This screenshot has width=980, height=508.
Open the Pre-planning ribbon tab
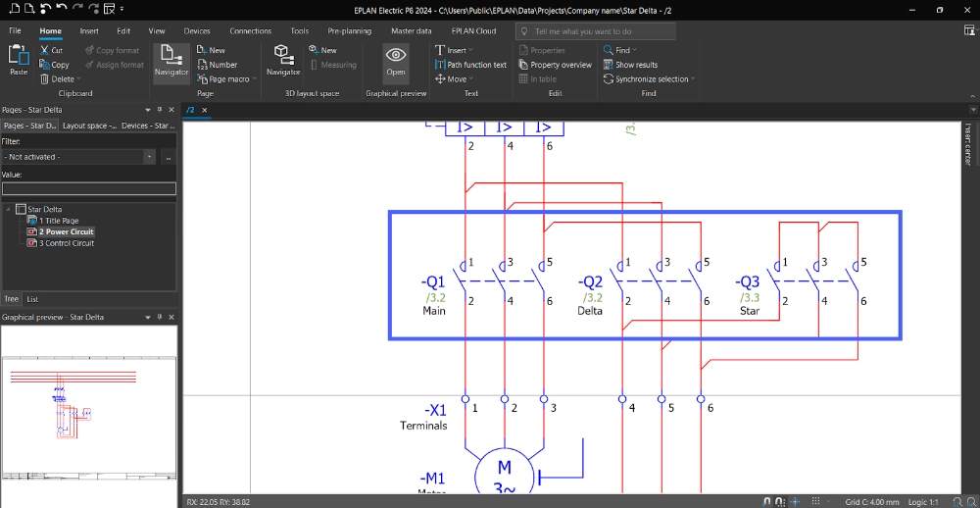pyautogui.click(x=350, y=31)
